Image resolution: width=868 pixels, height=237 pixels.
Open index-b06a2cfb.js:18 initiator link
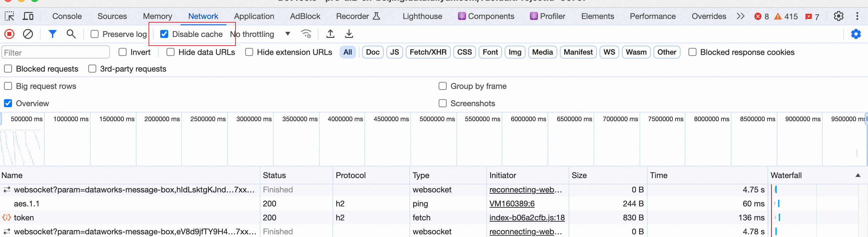(527, 218)
